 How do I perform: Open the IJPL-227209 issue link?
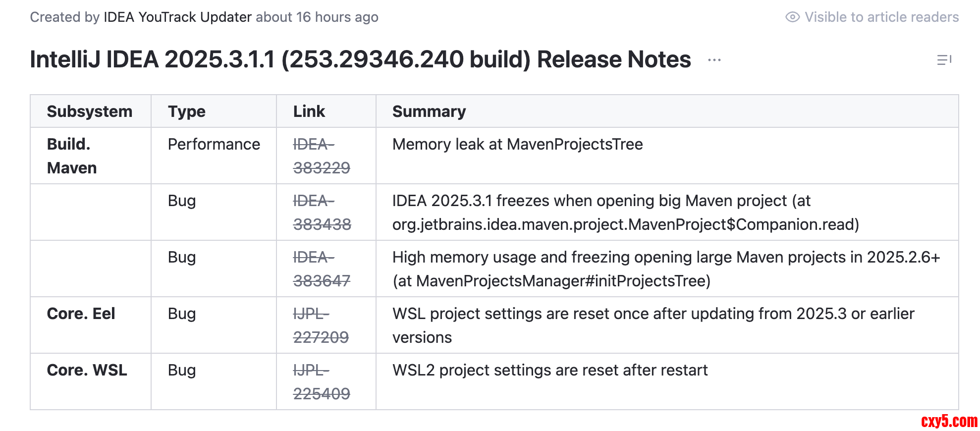tap(321, 325)
